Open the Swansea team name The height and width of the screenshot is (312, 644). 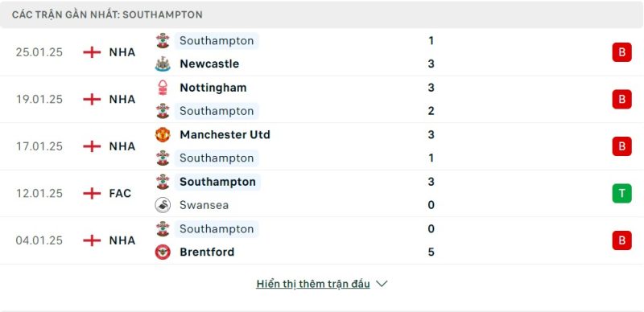point(204,205)
